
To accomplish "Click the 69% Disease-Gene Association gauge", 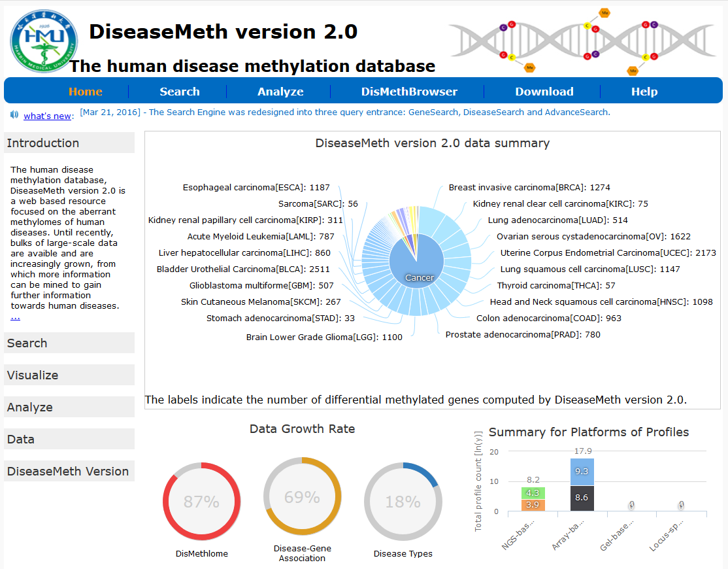I will click(x=302, y=497).
